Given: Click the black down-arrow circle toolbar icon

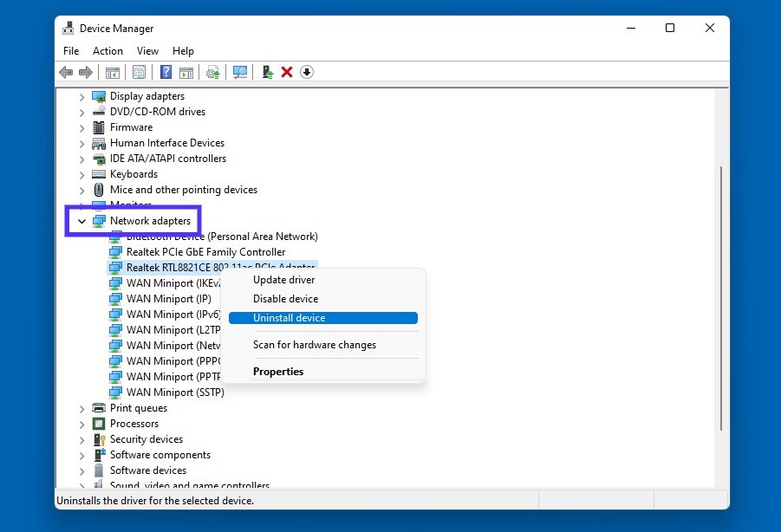Looking at the screenshot, I should coord(307,72).
